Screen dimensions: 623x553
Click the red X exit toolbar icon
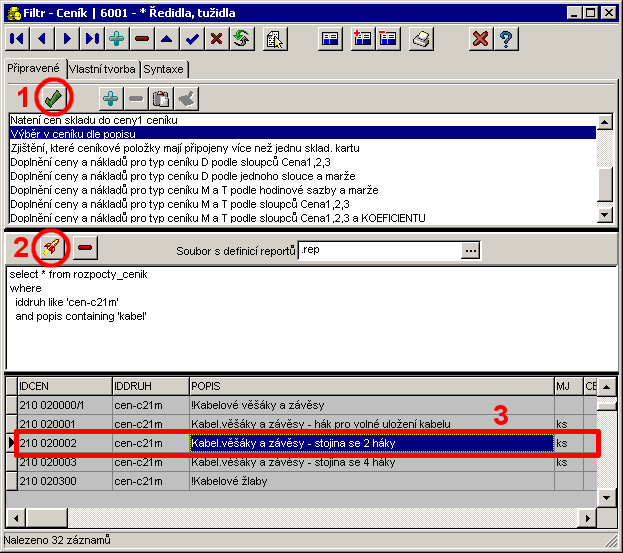coord(482,39)
